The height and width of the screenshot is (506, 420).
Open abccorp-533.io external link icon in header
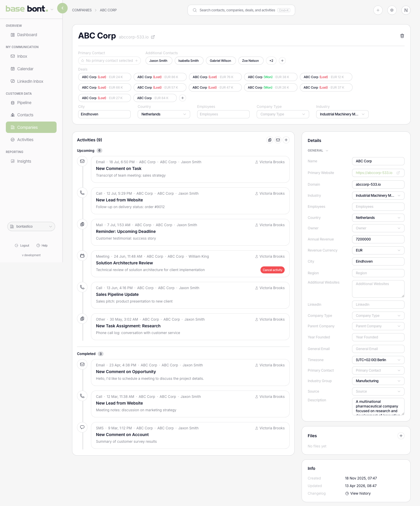153,37
